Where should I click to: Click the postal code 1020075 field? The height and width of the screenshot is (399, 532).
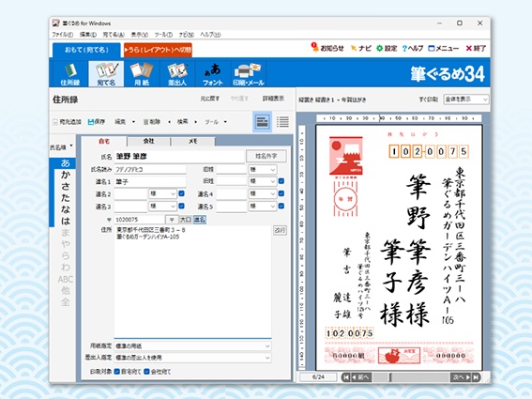140,220
